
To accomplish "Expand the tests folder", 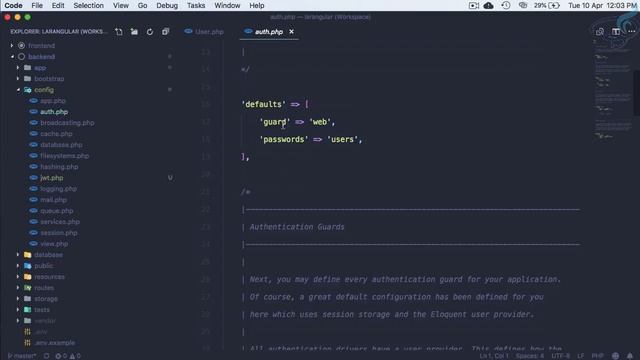I will pos(42,310).
